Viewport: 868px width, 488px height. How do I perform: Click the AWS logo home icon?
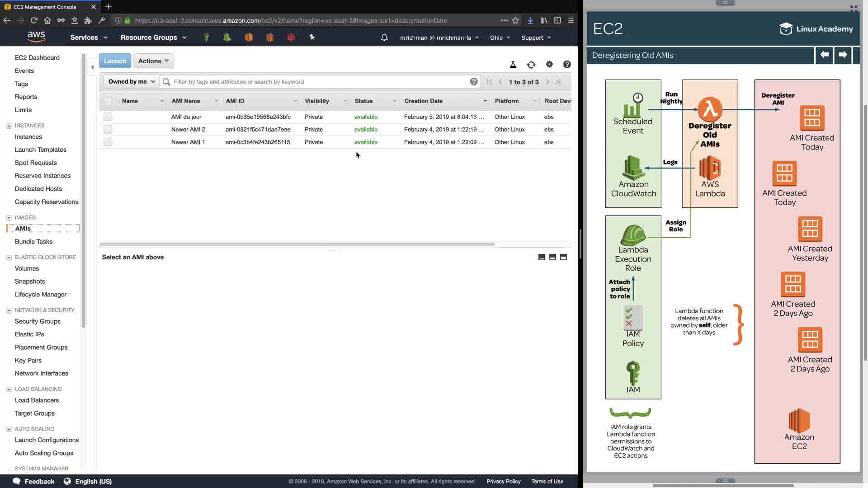coord(36,37)
